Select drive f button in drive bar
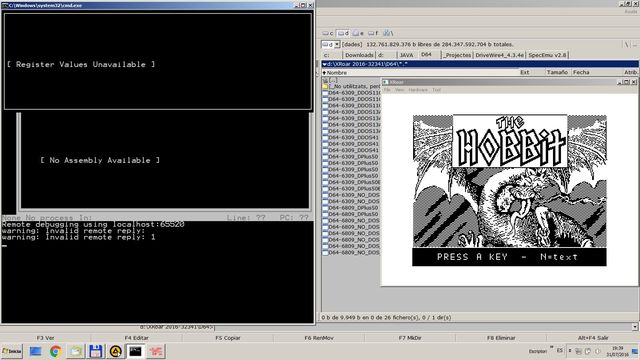The image size is (640, 360). point(373,33)
